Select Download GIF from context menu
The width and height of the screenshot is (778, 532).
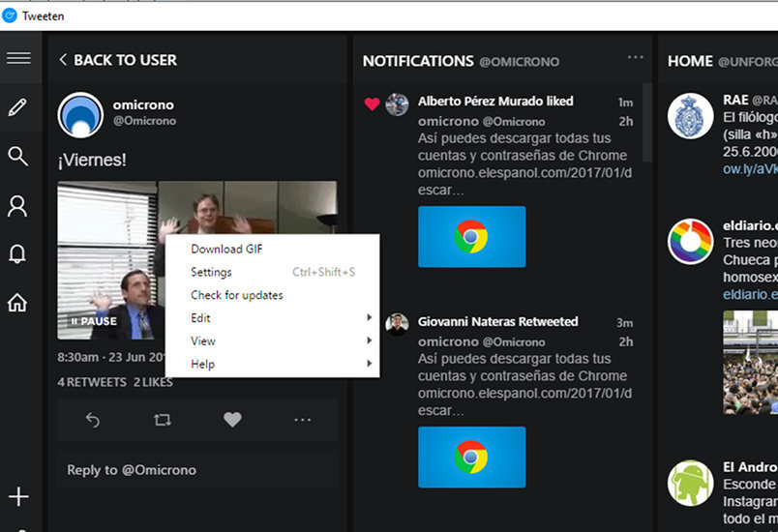226,249
